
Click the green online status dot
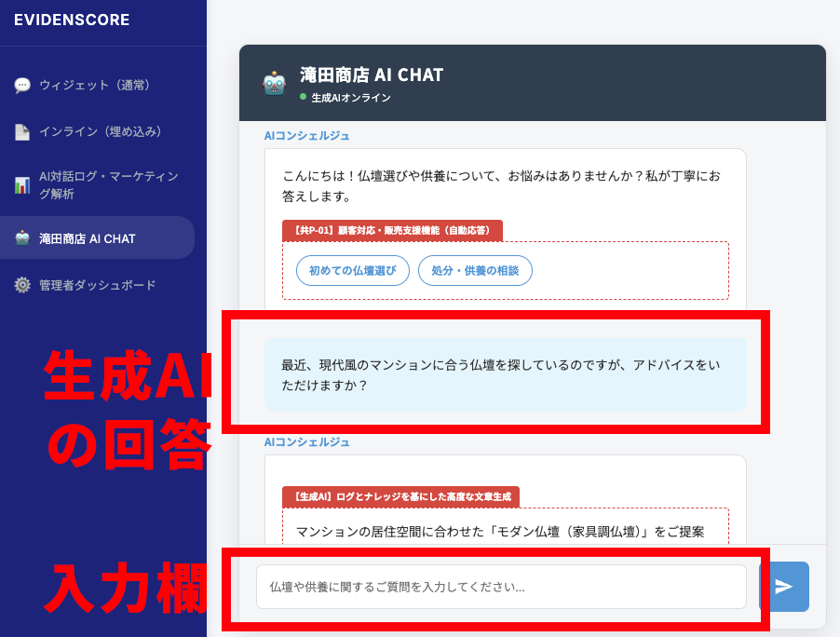[x=303, y=97]
